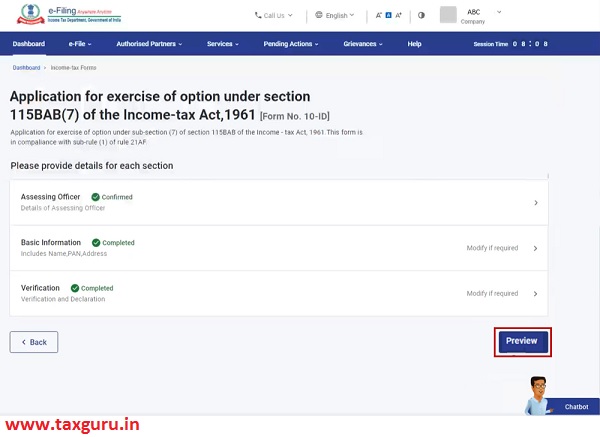Image resolution: width=600 pixels, height=437 pixels.
Task: Click the Back button
Action: coord(34,342)
